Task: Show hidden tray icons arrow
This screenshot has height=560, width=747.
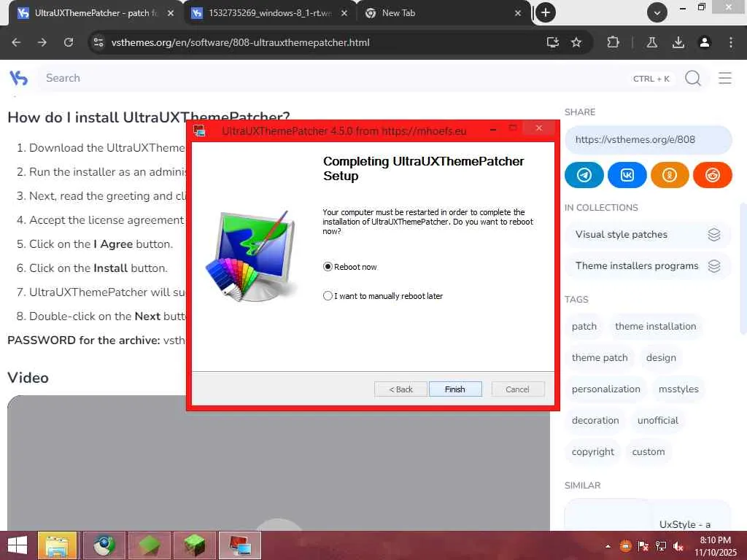Action: tap(608, 546)
